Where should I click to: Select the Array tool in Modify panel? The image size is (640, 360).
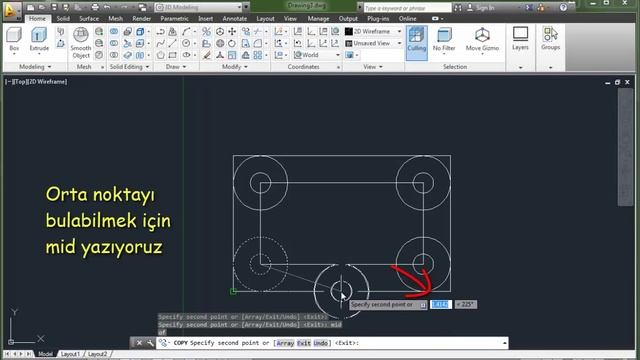[258, 55]
